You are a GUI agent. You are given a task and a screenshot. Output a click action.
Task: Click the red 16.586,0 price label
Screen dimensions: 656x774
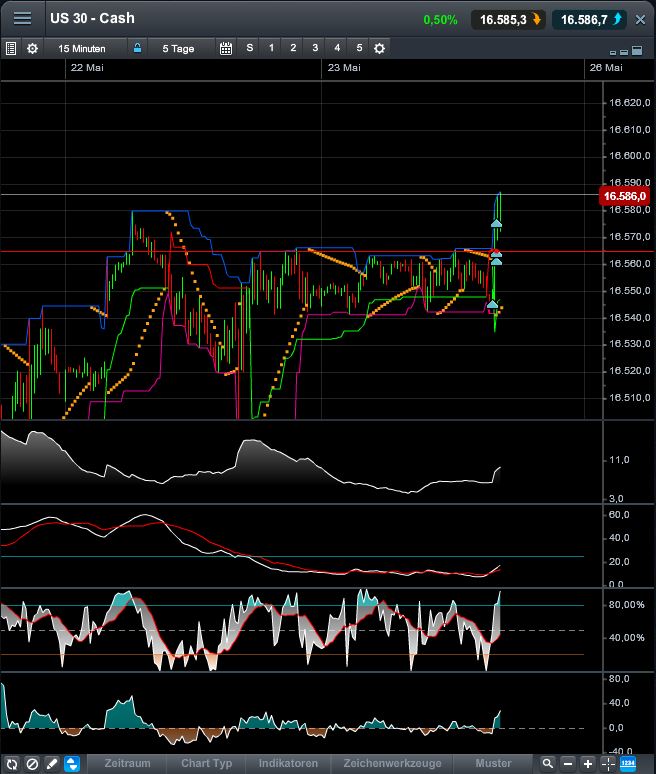[x=624, y=196]
